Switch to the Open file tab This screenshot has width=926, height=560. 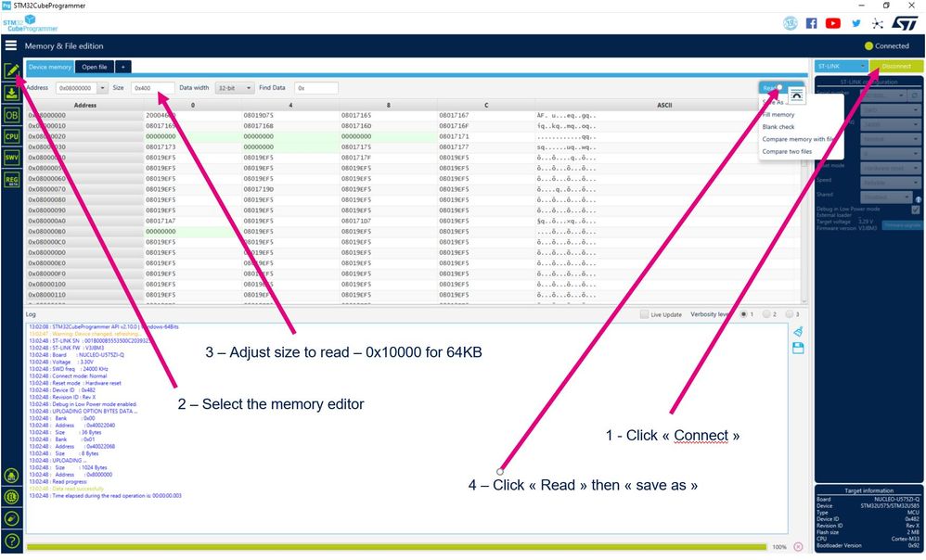point(95,67)
